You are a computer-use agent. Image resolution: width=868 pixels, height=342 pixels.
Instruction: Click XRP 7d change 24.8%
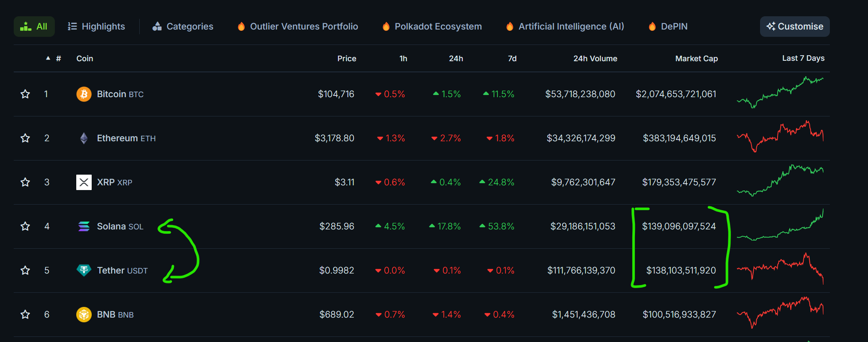coord(497,182)
